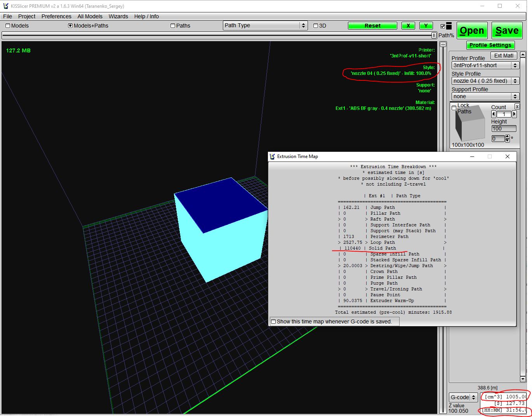The height and width of the screenshot is (417, 532).
Task: Remove the cube model with the small x
Action: [x=517, y=106]
